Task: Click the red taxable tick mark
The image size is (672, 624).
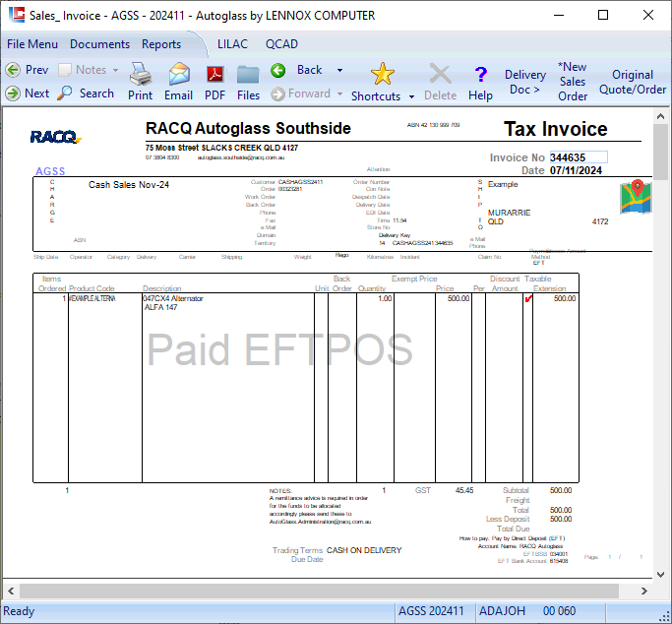Action: (528, 298)
